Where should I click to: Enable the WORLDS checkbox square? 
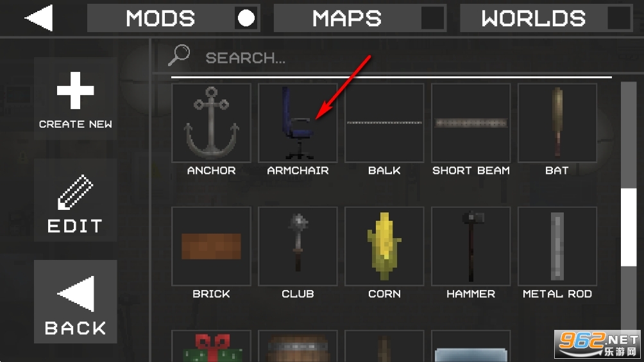[x=619, y=18]
